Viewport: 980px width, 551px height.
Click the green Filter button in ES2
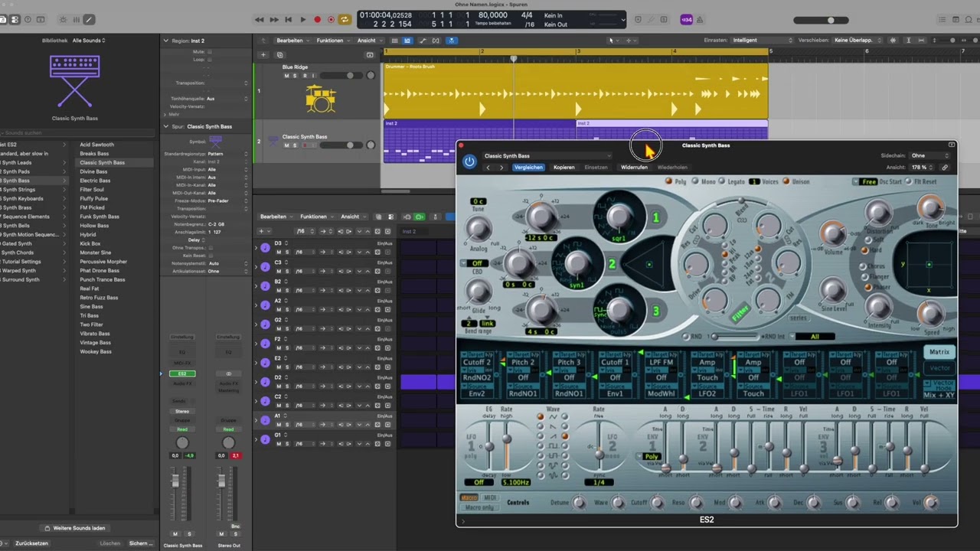[x=740, y=311]
